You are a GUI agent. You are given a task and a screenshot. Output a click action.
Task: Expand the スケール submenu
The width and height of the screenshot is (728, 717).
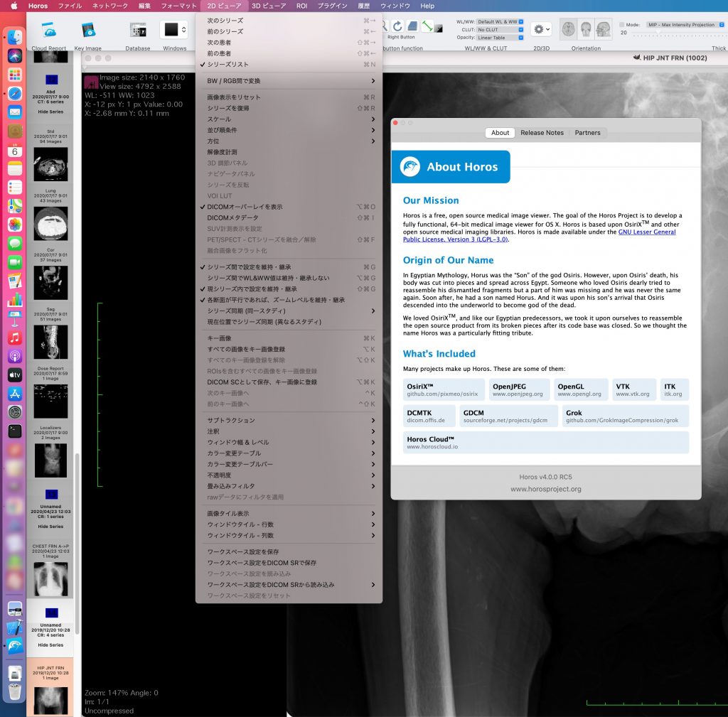(x=289, y=119)
